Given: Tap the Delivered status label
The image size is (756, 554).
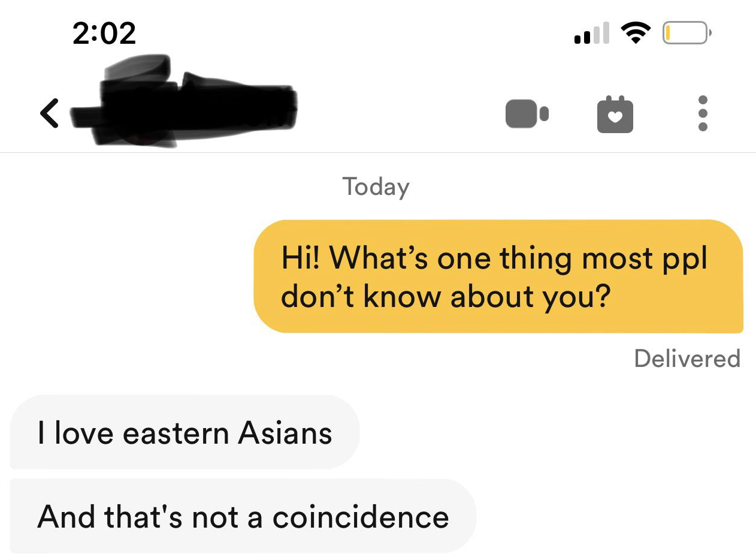Looking at the screenshot, I should [x=687, y=359].
